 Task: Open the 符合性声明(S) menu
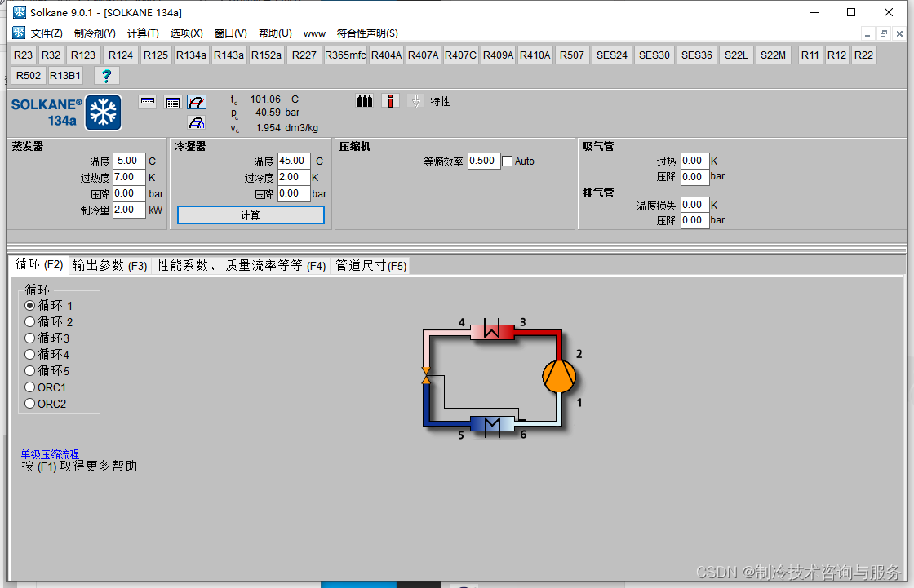point(367,33)
